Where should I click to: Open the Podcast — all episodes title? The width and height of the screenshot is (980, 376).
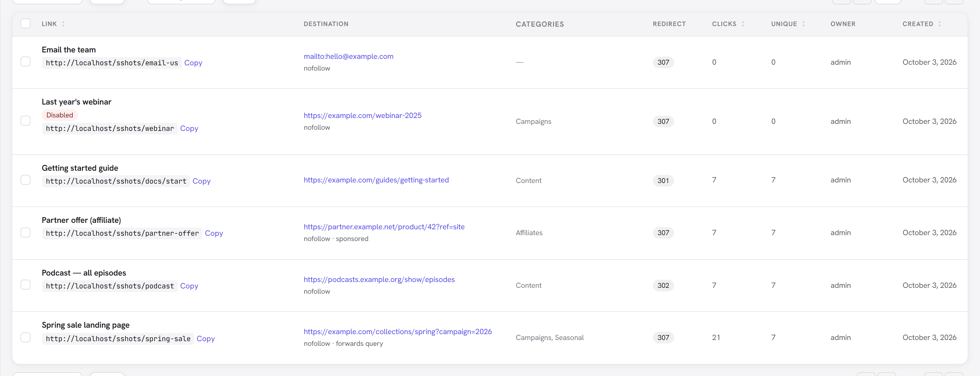[x=84, y=273]
